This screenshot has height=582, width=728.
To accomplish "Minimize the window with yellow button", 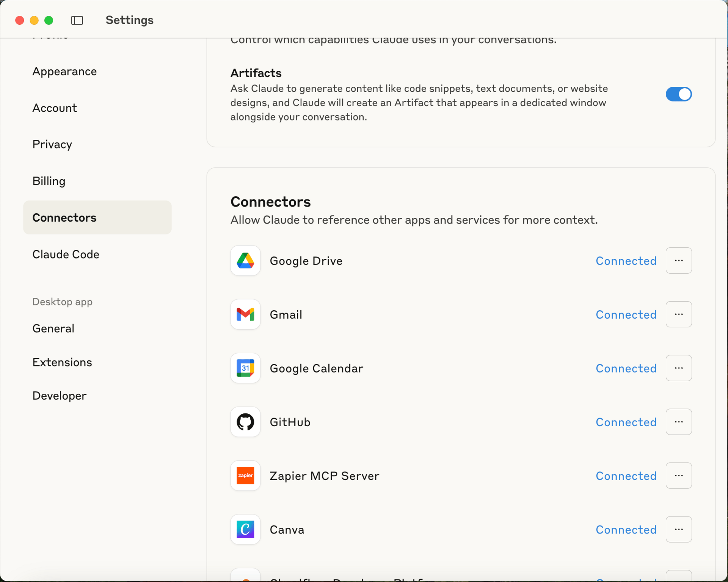I will pos(34,20).
